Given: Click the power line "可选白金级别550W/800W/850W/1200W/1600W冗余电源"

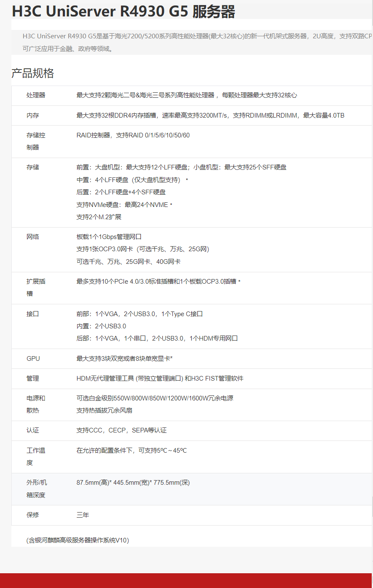Looking at the screenshot, I should tap(155, 398).
